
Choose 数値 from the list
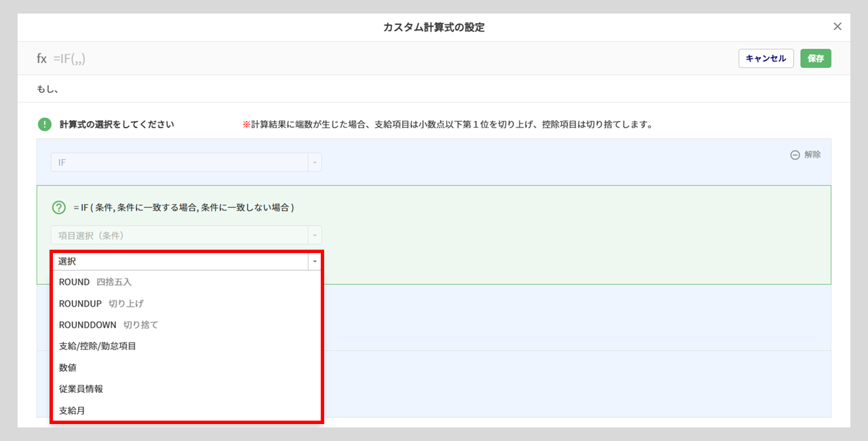186,368
